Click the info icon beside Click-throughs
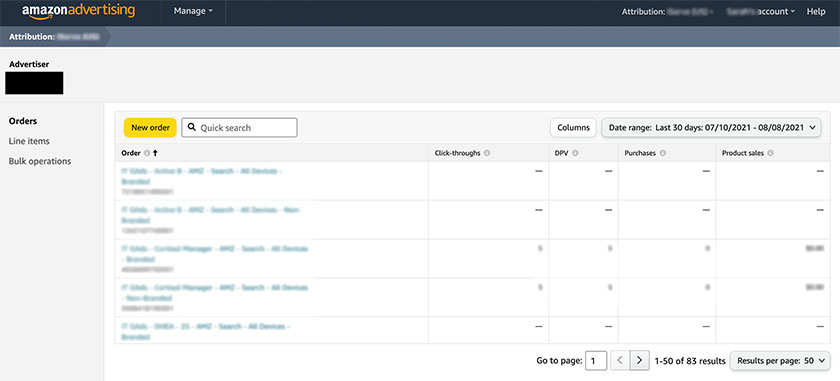 [x=487, y=153]
